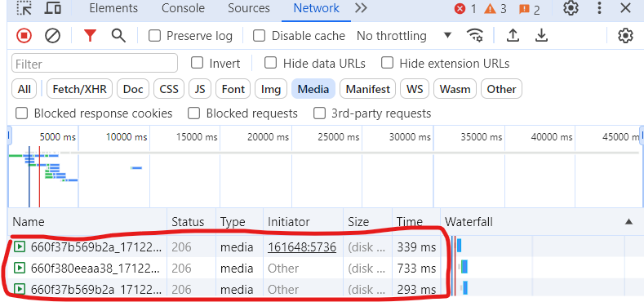Image resolution: width=644 pixels, height=302 pixels.
Task: Show more DevTools tabs chevron
Action: tap(361, 8)
